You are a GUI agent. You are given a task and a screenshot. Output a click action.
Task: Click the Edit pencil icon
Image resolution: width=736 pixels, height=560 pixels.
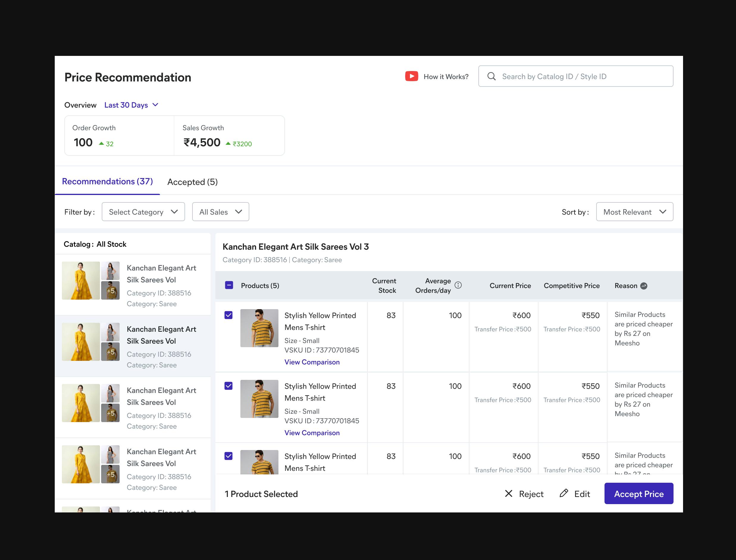[x=564, y=493]
